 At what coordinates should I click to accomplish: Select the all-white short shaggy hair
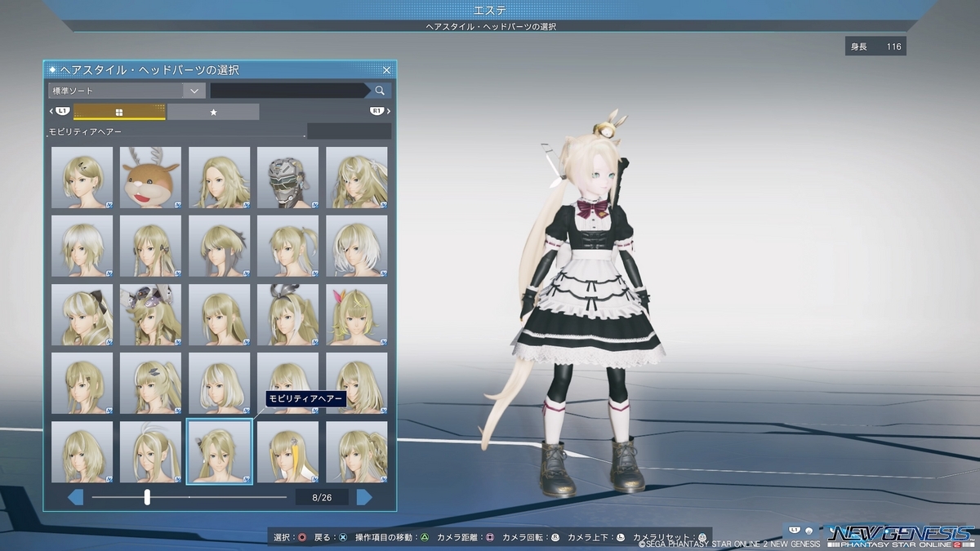[82, 246]
